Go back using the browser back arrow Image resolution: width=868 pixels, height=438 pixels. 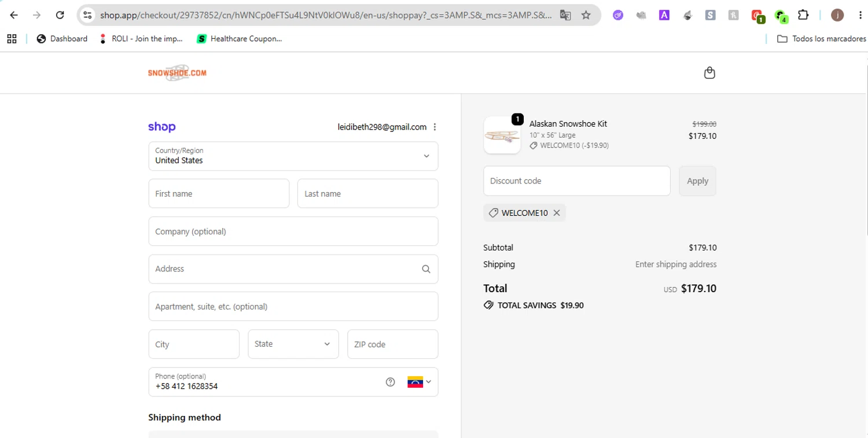tap(14, 15)
